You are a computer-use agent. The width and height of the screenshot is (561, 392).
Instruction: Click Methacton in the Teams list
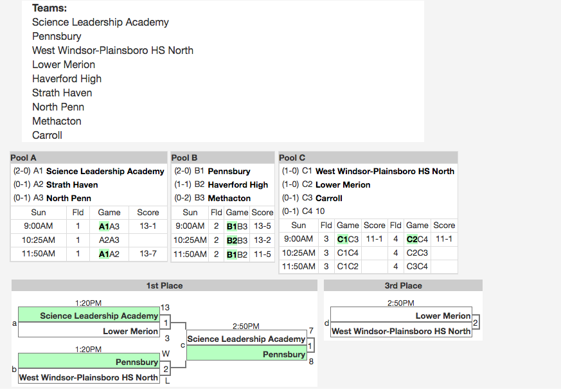click(x=57, y=121)
